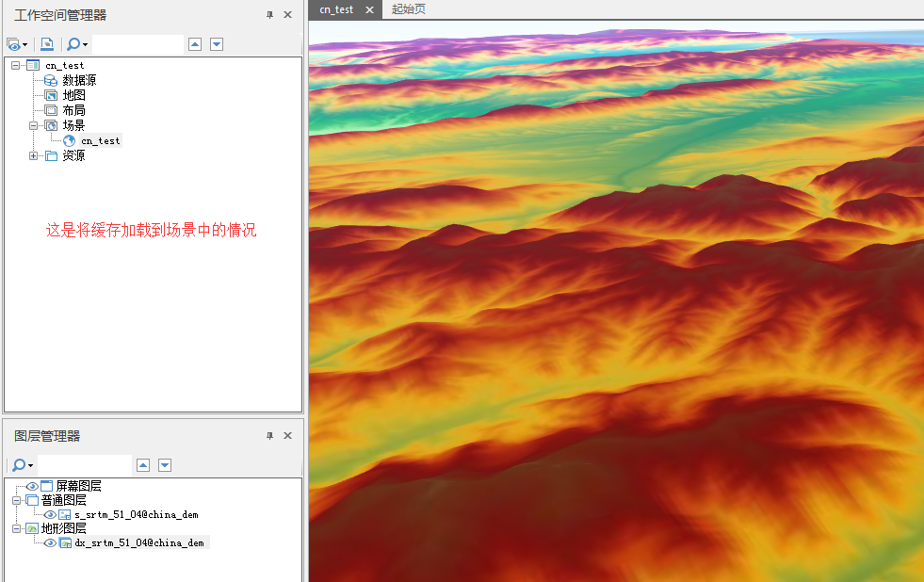
Task: Click the image icon of s_srtm_51_04@china_dem
Action: pyautogui.click(x=65, y=515)
